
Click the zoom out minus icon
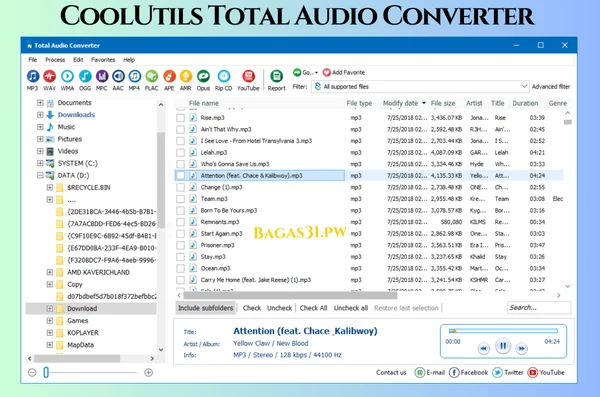(x=32, y=372)
